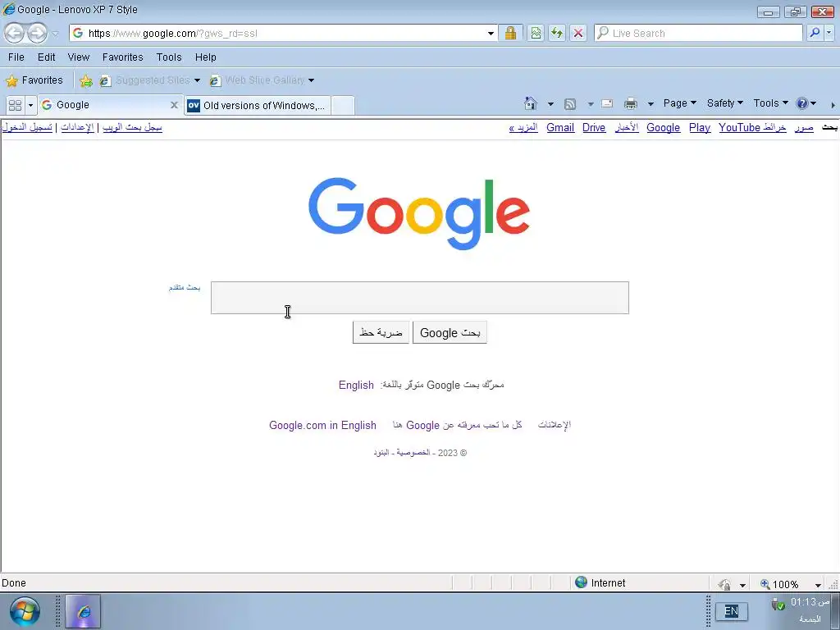
Task: Click the command bar overflow arrow
Action: (833, 105)
